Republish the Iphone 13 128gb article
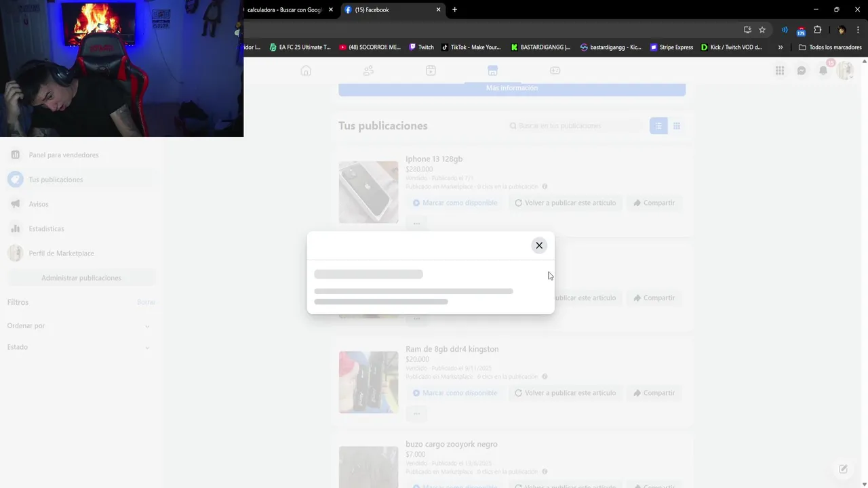 (565, 203)
